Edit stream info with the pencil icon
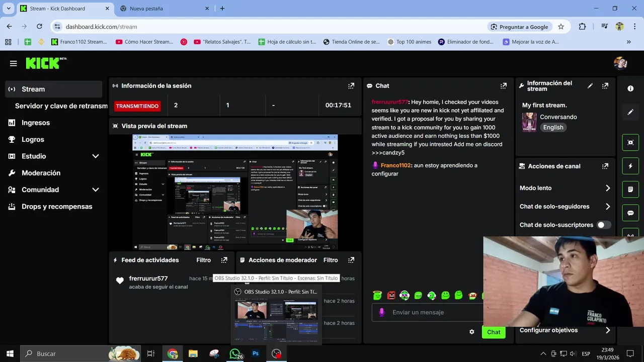 (590, 86)
